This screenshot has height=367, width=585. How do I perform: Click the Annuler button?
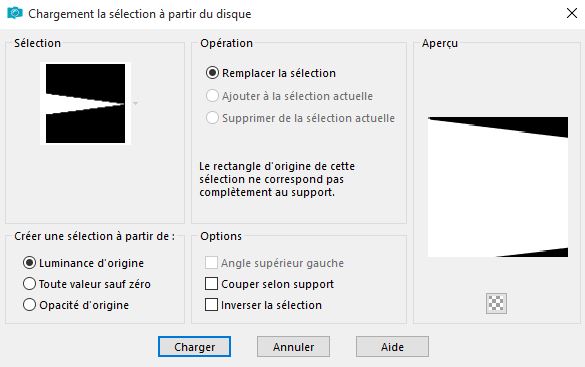[293, 346]
